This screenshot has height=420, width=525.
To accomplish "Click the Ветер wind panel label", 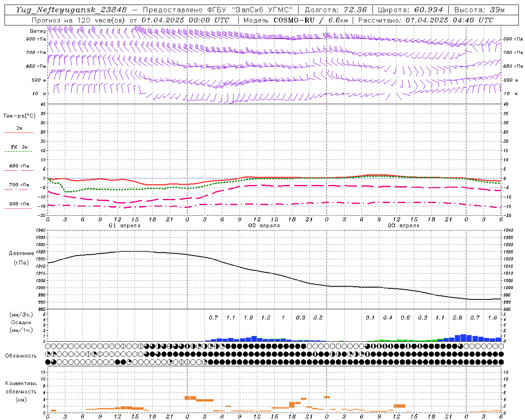I will (38, 31).
